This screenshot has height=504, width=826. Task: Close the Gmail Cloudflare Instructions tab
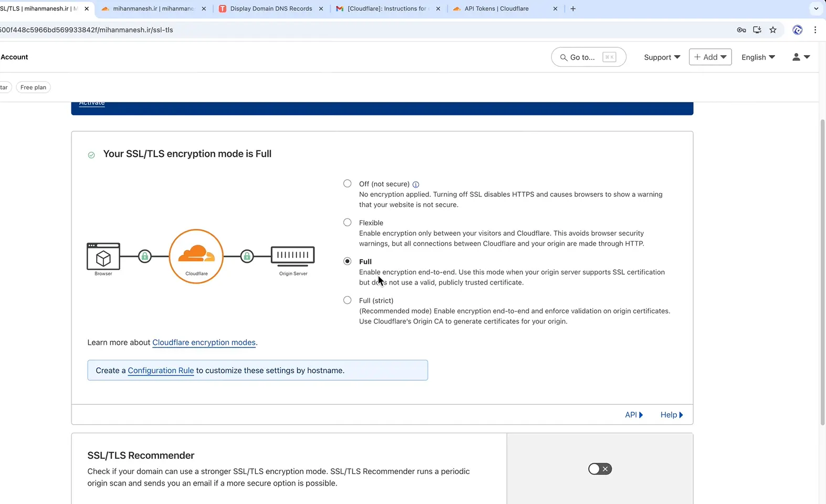(x=438, y=8)
